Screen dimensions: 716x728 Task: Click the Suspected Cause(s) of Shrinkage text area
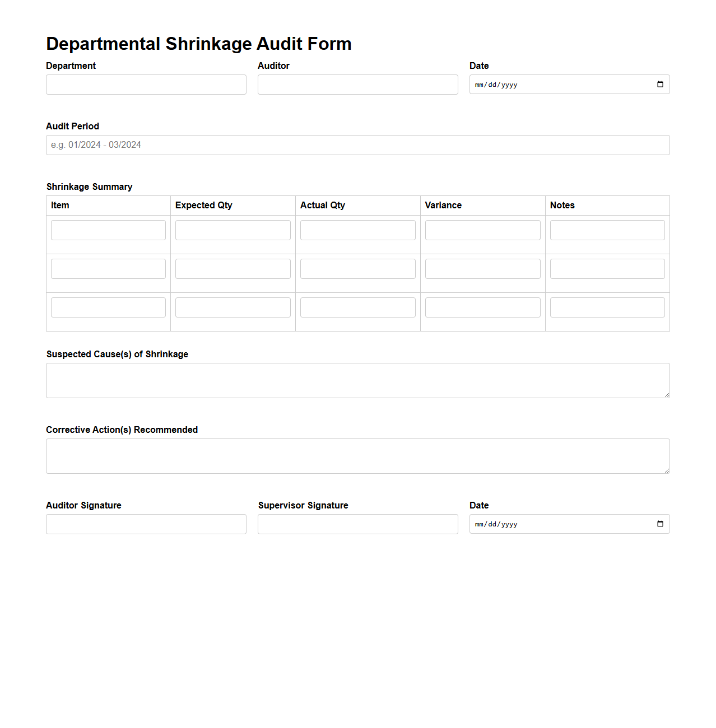point(357,380)
